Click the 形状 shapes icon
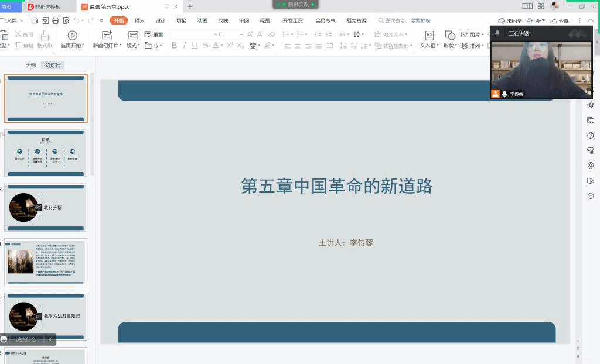This screenshot has height=364, width=600. tap(449, 35)
